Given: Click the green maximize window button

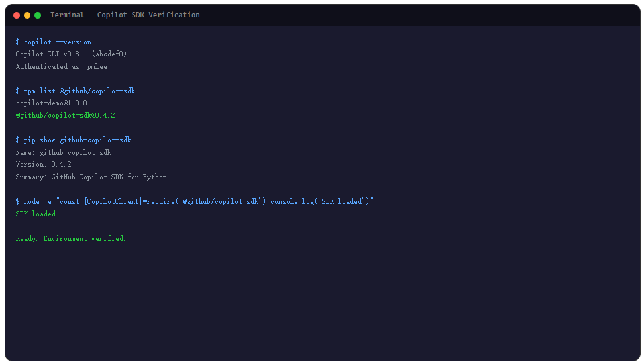Looking at the screenshot, I should pos(38,15).
